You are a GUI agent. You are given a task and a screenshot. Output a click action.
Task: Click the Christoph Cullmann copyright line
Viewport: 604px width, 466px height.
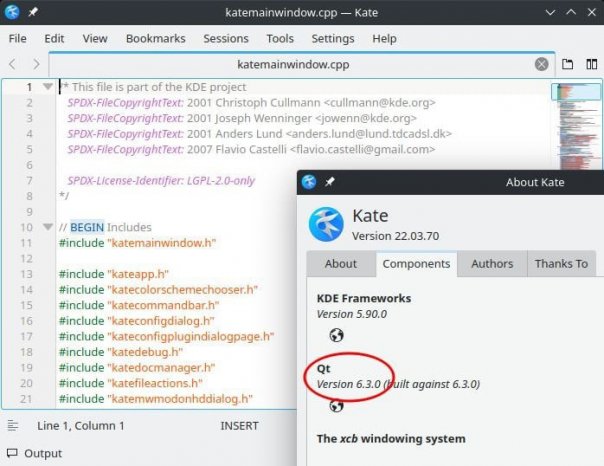252,102
